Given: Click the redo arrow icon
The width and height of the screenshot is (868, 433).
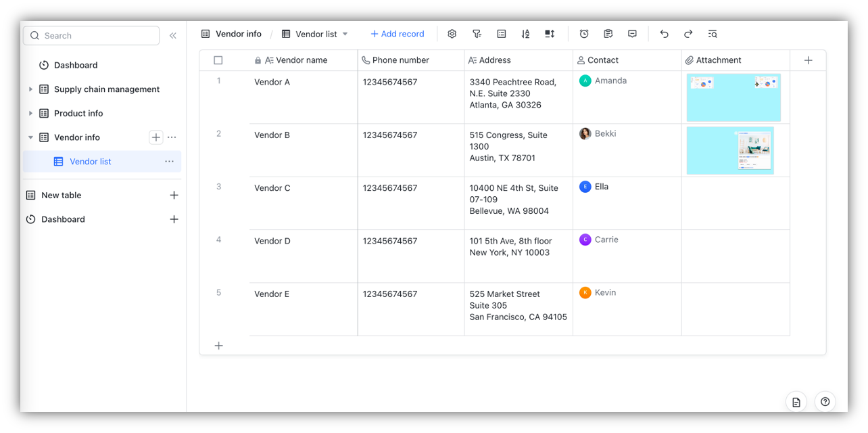Looking at the screenshot, I should 688,34.
